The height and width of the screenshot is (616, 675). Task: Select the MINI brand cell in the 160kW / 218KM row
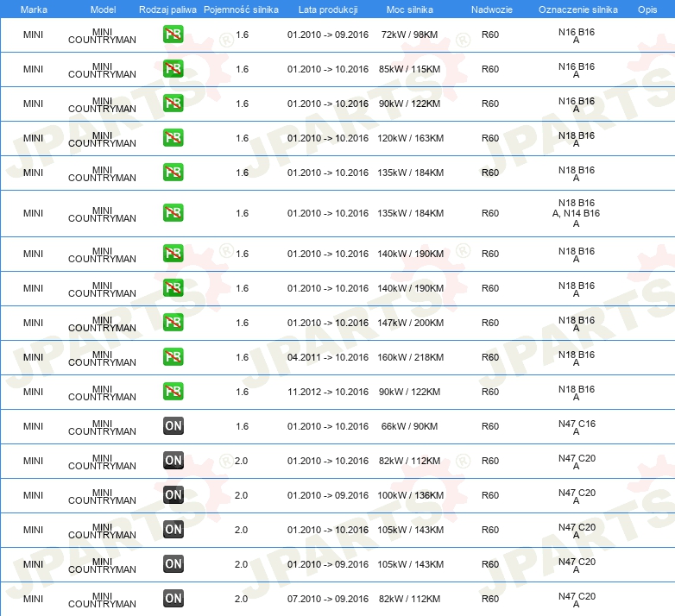pos(33,357)
